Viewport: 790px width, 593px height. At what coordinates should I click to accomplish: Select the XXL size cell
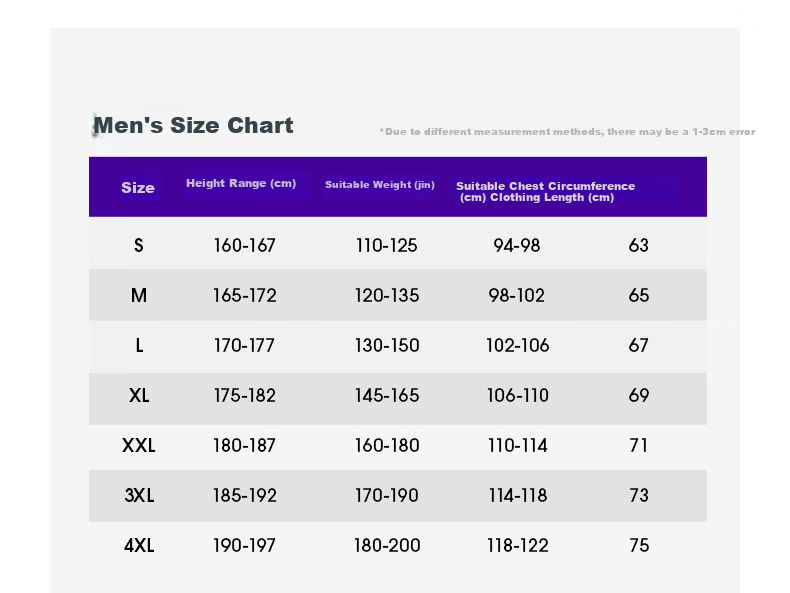coord(139,445)
